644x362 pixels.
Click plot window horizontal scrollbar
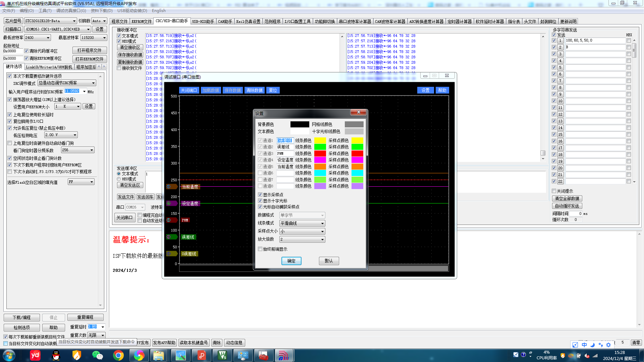pos(314,268)
